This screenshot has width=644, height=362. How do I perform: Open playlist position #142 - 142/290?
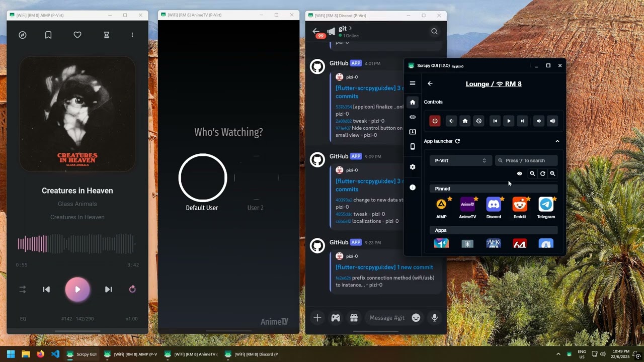tap(77, 319)
